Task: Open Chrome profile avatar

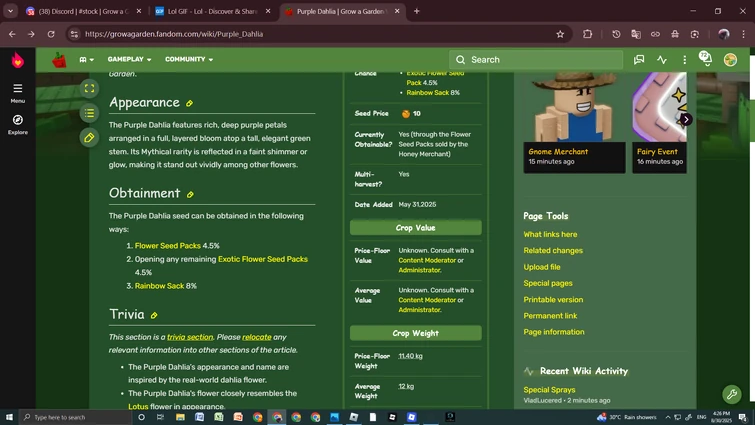Action: pyautogui.click(x=723, y=34)
